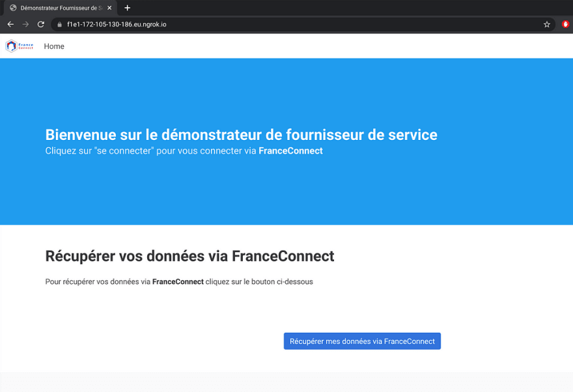Click the 'Pour récupérer vos données' paragraph
This screenshot has width=573, height=392.
pyautogui.click(x=179, y=282)
